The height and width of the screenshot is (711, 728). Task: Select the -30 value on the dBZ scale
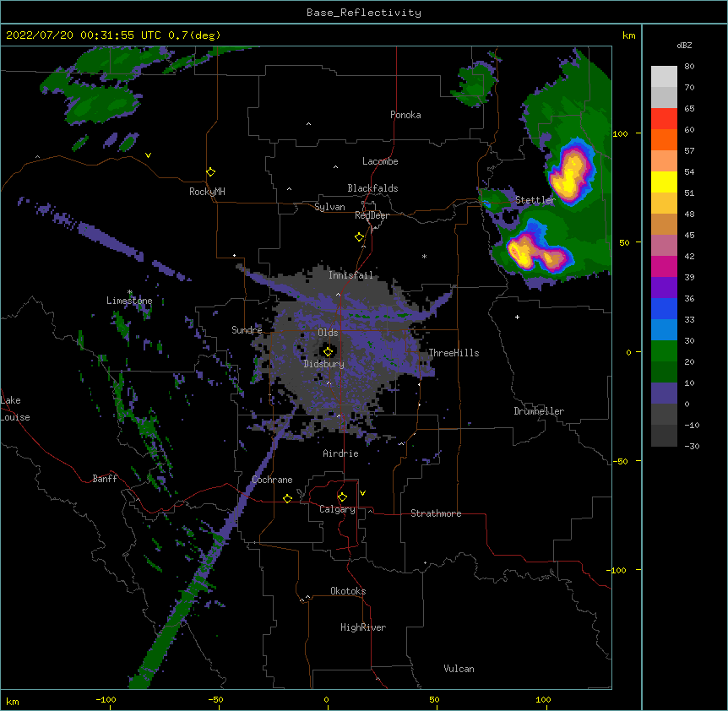[x=692, y=446]
